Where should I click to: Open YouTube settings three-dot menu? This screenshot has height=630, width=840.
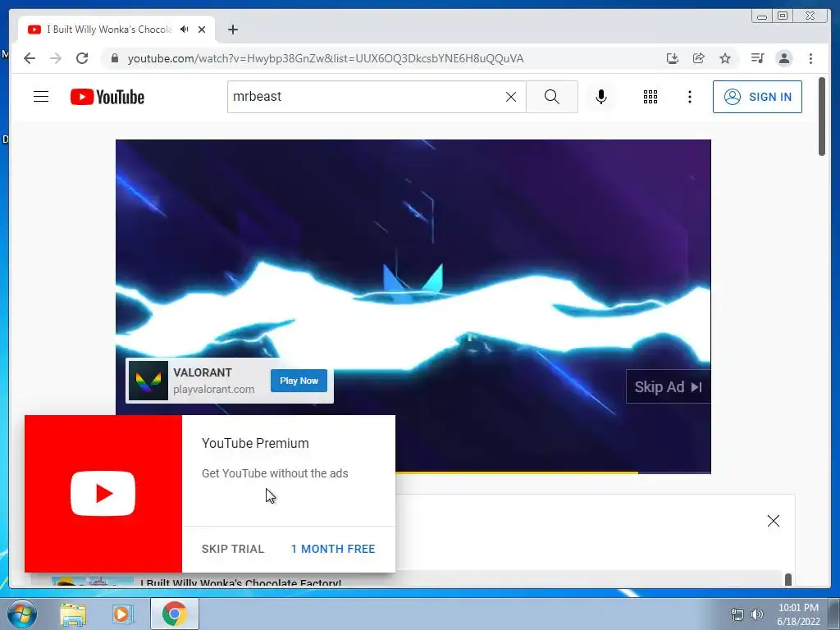pos(689,97)
